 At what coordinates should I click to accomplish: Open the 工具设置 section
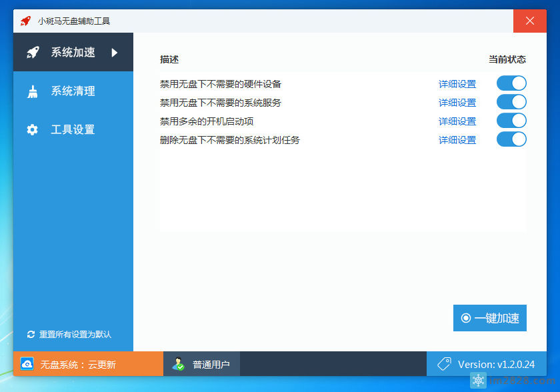coord(73,129)
